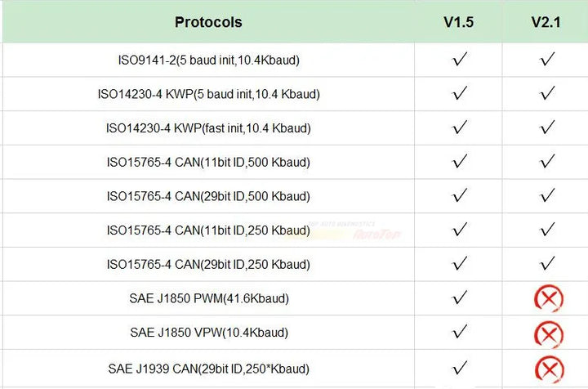The height and width of the screenshot is (389, 588).
Task: Click V1.5 checkmark for ISO9141-2 row
Action: point(460,59)
